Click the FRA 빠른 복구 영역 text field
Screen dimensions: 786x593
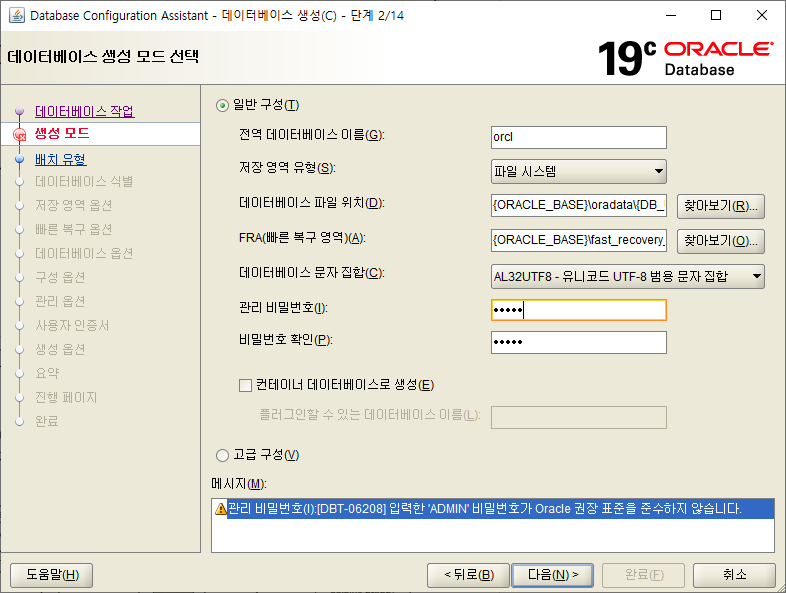(x=578, y=241)
